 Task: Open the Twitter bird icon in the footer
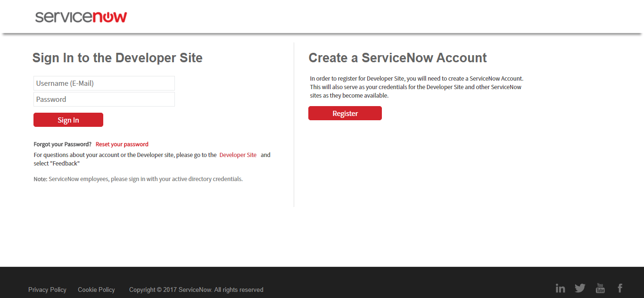coord(580,288)
